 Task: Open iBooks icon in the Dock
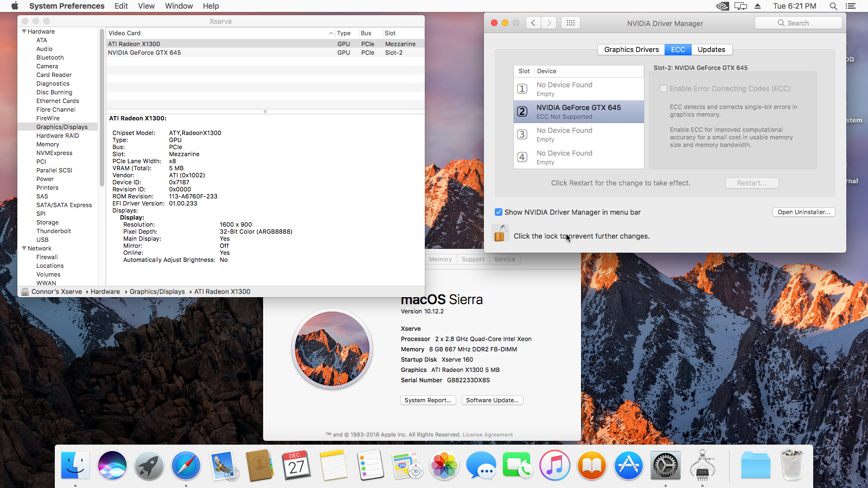point(592,465)
